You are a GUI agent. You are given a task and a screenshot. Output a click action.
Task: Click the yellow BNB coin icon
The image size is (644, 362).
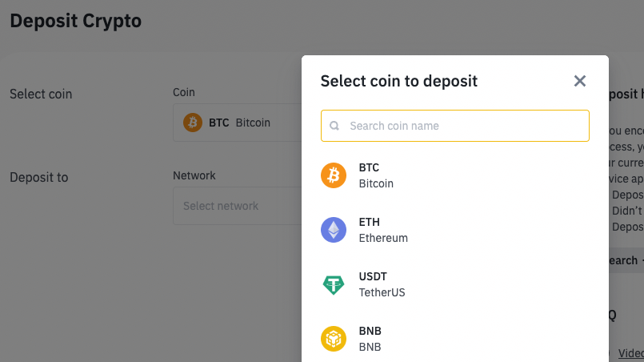(x=334, y=339)
